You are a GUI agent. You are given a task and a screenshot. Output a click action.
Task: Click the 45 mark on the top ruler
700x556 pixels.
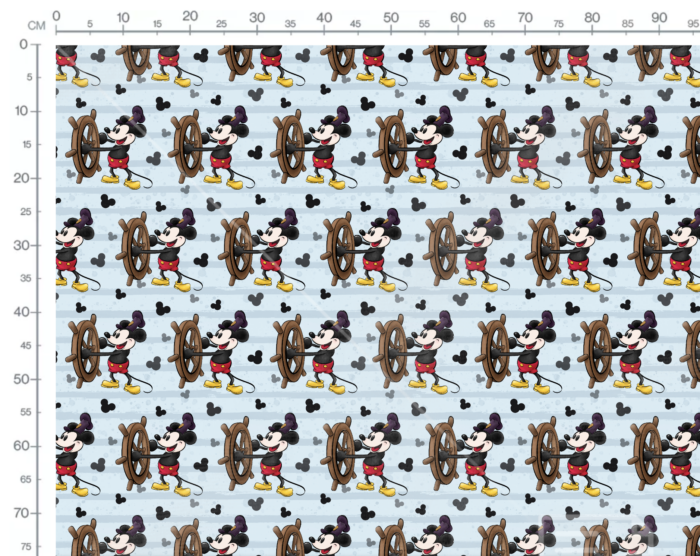tap(355, 24)
